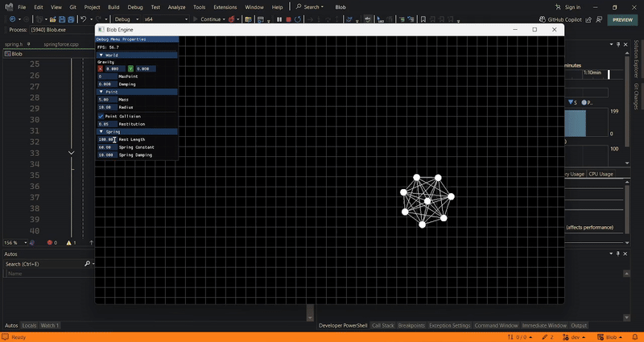This screenshot has width=644, height=342.
Task: Click the Mass value field
Action: coord(107,99)
